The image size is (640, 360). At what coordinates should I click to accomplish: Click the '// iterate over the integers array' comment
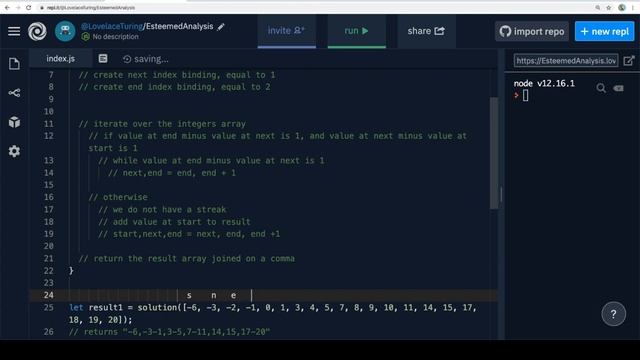(162, 124)
